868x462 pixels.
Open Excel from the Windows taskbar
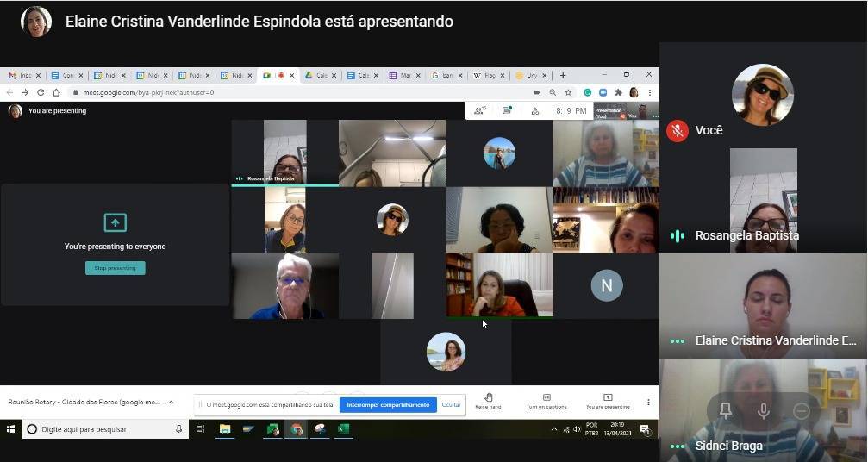343,428
